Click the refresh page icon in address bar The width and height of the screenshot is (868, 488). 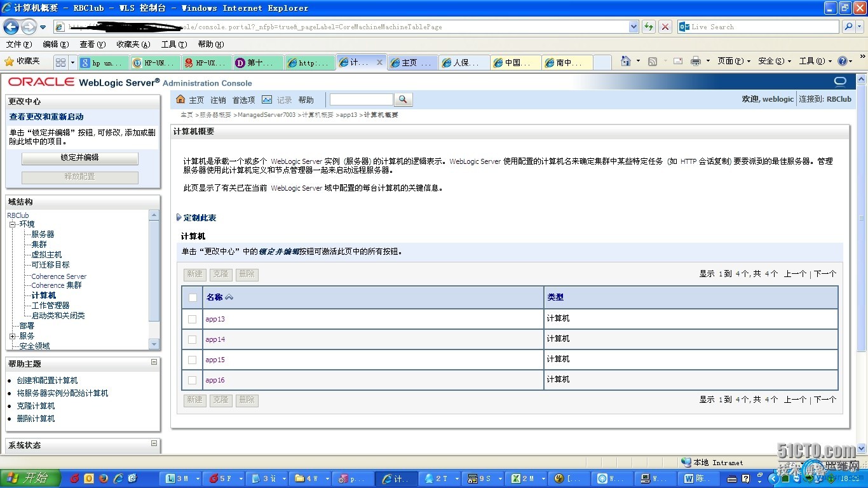(648, 27)
